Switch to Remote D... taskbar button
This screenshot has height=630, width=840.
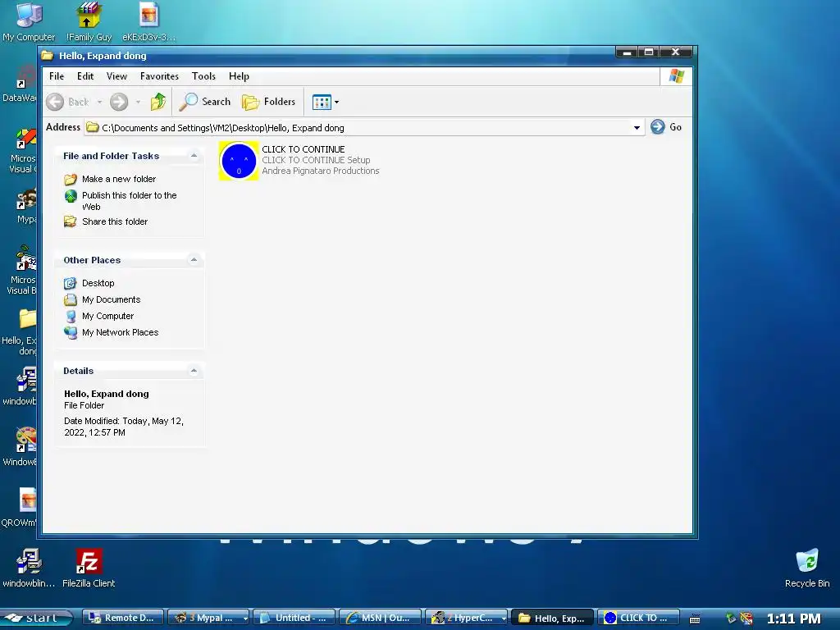[122, 618]
